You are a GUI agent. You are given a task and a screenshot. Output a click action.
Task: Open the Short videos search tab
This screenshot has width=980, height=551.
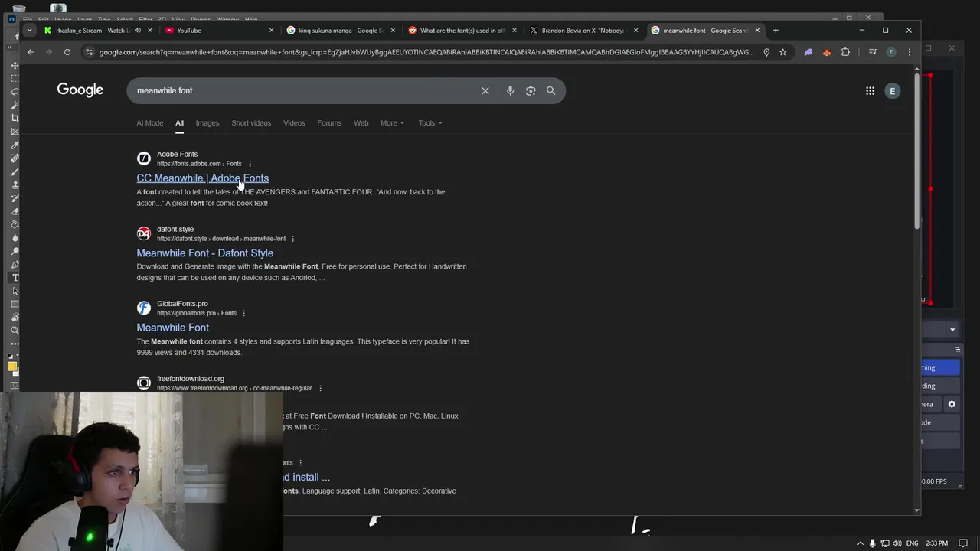coord(251,123)
